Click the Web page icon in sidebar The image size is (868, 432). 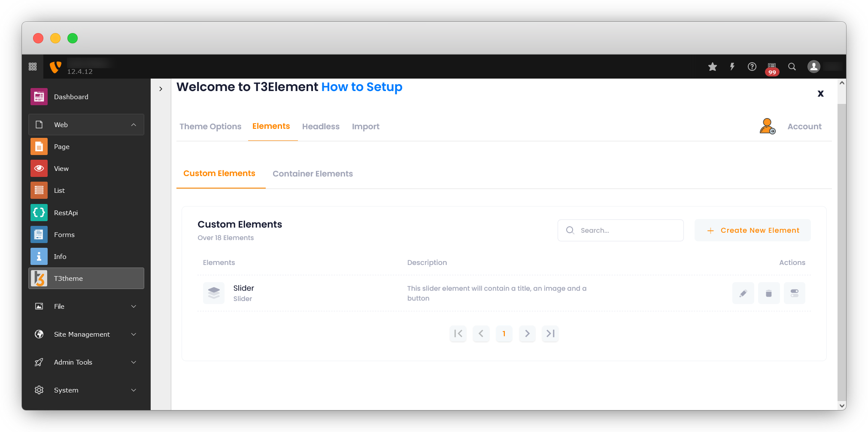(x=39, y=125)
